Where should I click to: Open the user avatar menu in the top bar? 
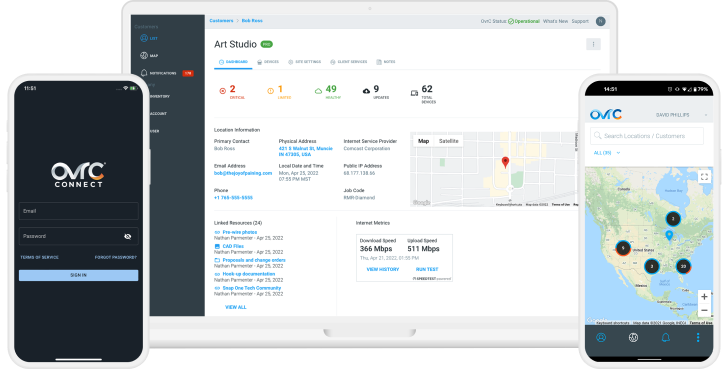(x=600, y=21)
